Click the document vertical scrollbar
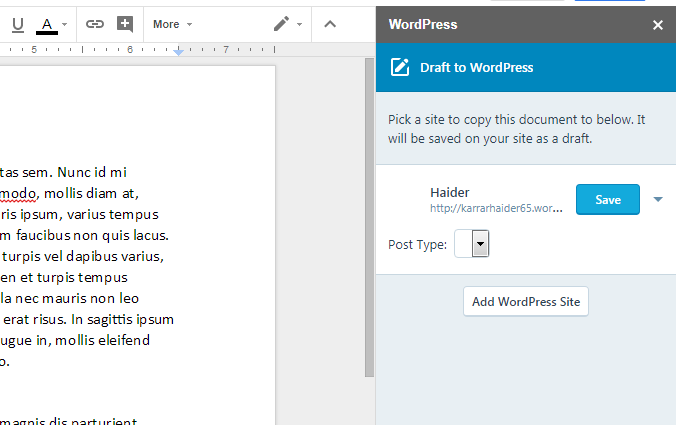This screenshot has height=425, width=676. pyautogui.click(x=369, y=218)
